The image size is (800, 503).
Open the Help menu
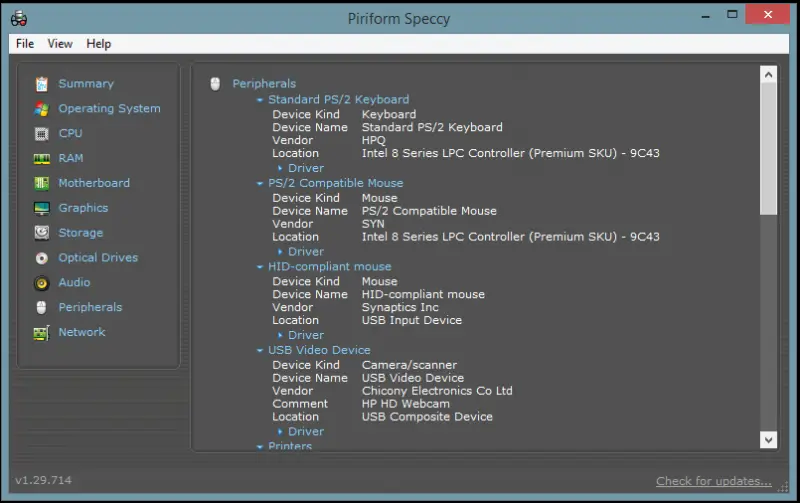[98, 44]
